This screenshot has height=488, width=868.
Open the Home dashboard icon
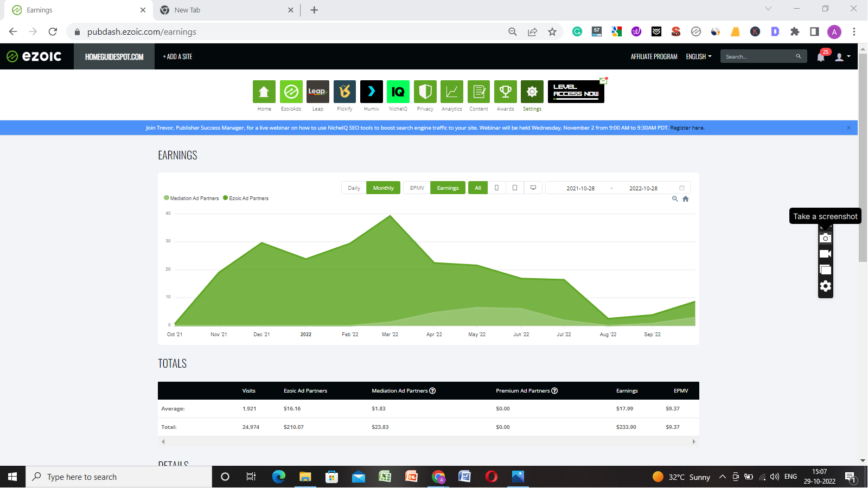264,92
